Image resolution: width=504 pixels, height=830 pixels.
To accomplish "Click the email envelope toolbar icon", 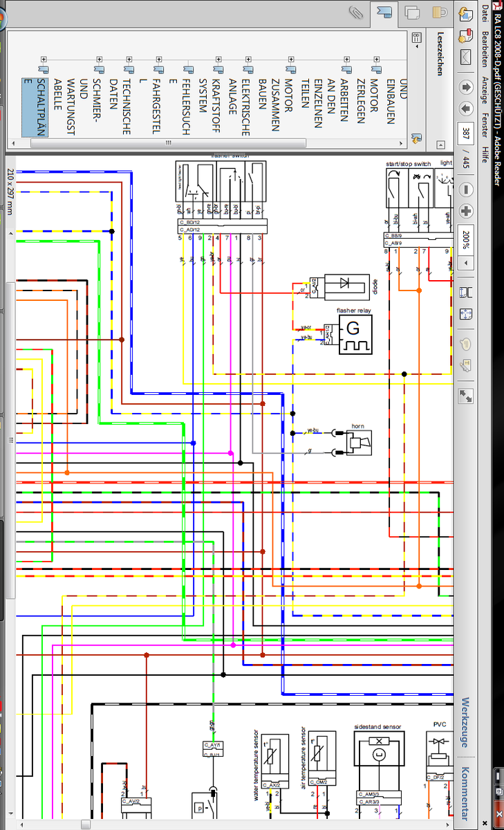I will tap(465, 55).
